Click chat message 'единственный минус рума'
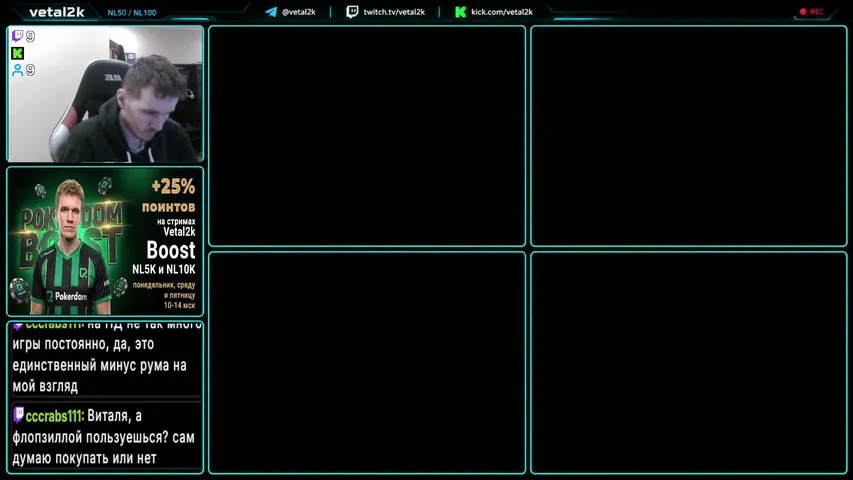 click(99, 365)
